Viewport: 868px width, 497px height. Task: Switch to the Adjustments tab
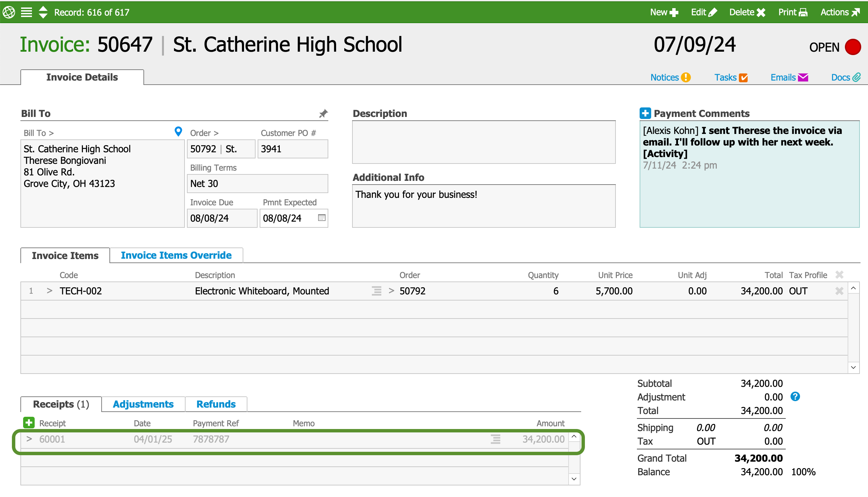[143, 404]
